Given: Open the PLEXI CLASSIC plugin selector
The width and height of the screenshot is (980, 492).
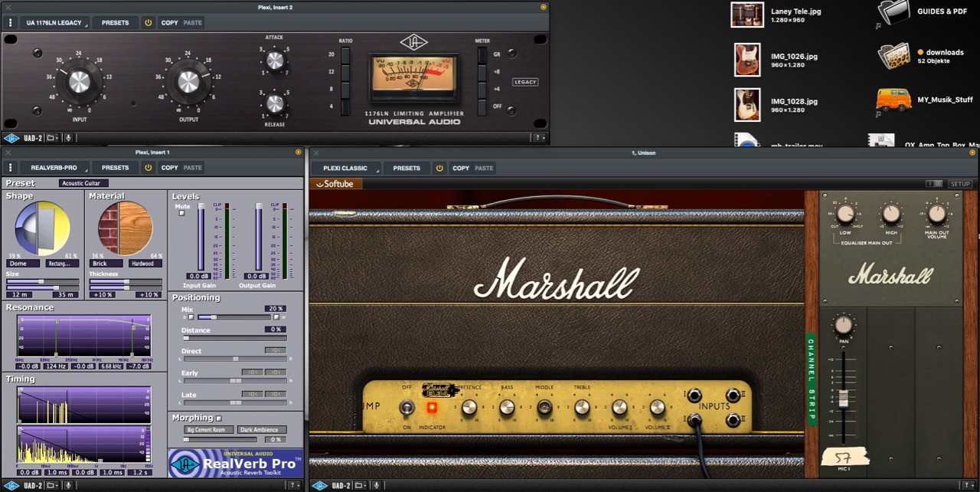Looking at the screenshot, I should click(345, 168).
